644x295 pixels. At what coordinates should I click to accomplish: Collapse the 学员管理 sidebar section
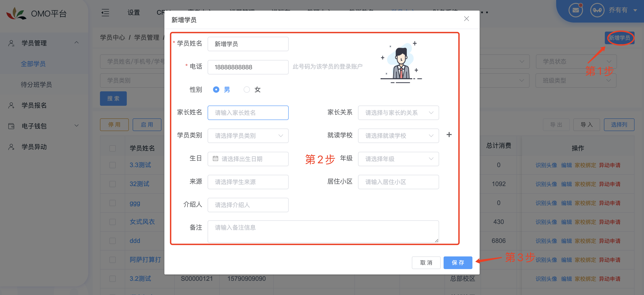tap(77, 43)
